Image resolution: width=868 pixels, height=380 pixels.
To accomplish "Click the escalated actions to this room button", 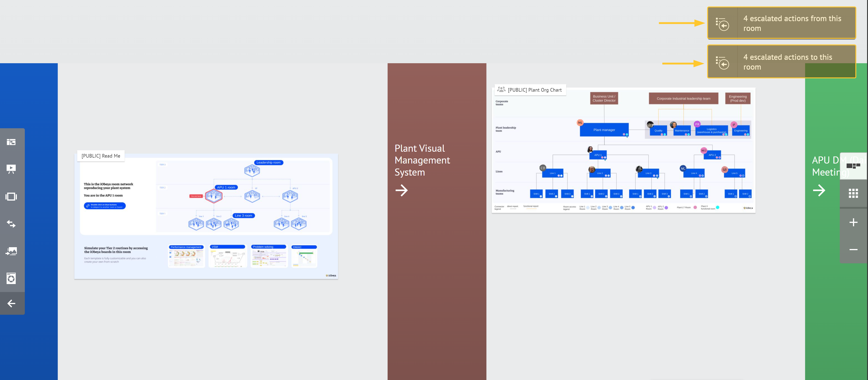I will coord(781,61).
